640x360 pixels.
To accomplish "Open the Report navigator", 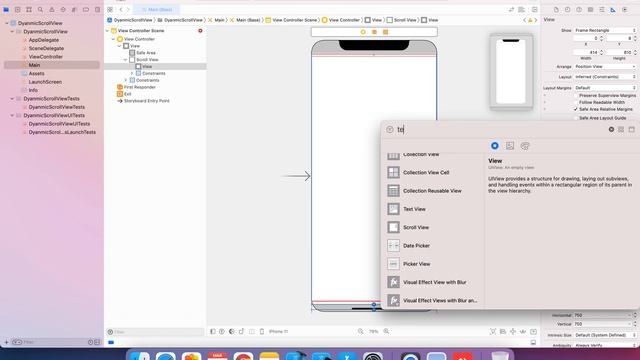I will point(97,9).
